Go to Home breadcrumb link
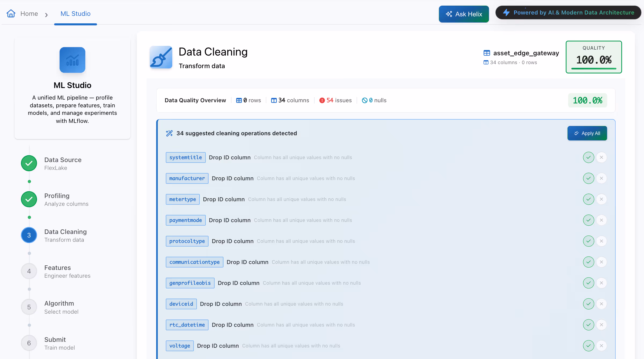The height and width of the screenshot is (359, 644). [29, 14]
